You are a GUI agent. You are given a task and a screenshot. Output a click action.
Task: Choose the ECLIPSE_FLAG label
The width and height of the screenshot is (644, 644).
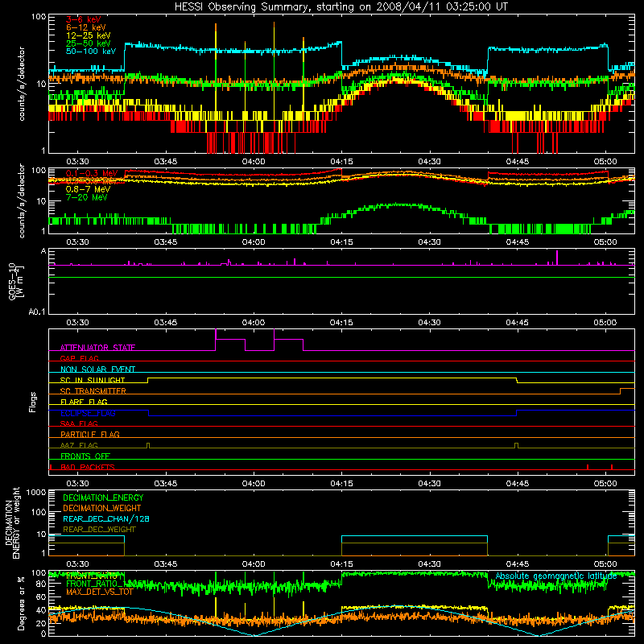(88, 413)
